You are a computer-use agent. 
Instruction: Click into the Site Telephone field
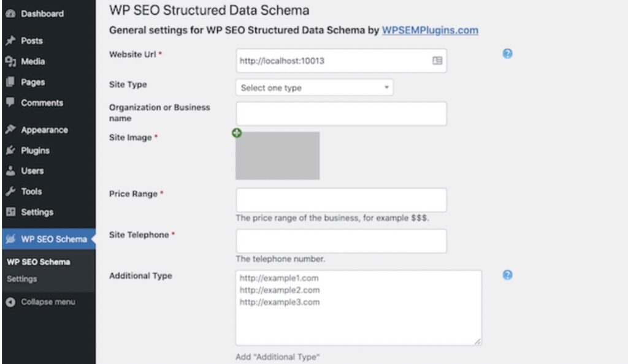(x=341, y=241)
